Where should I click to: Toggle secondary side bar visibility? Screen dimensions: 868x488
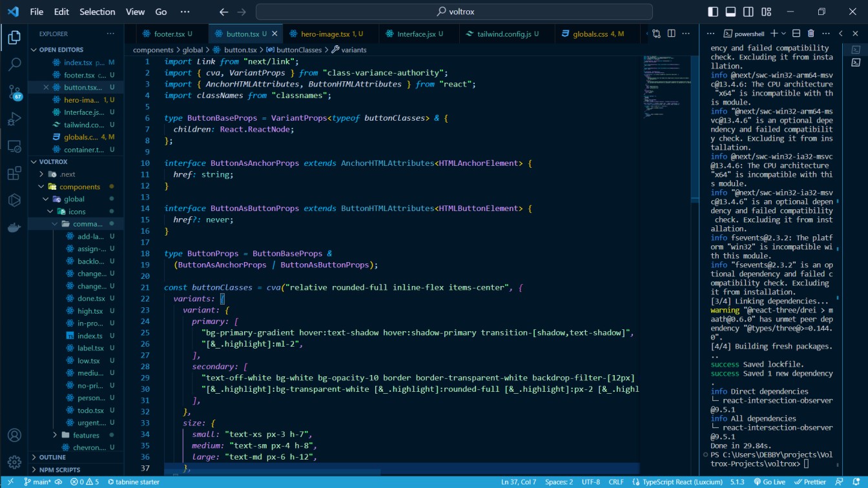click(748, 12)
